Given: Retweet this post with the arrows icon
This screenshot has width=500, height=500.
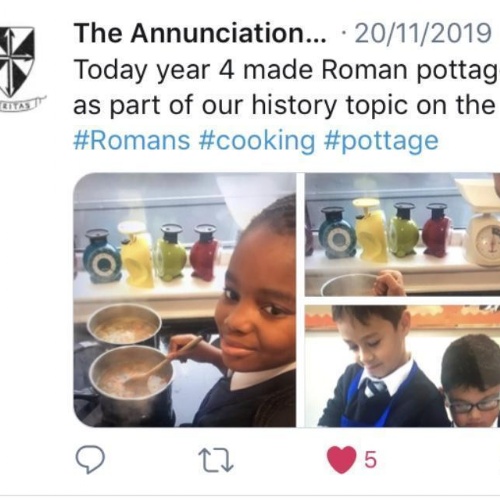Looking at the screenshot, I should (x=216, y=460).
